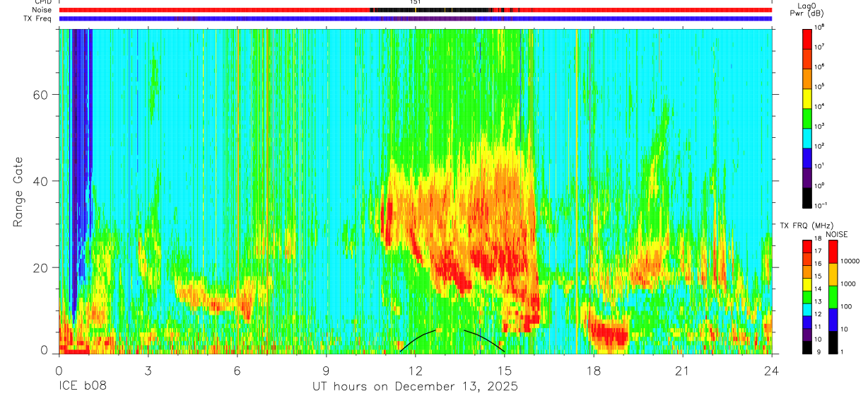
Task: Click the x-axis tick label '3'
Action: point(148,371)
